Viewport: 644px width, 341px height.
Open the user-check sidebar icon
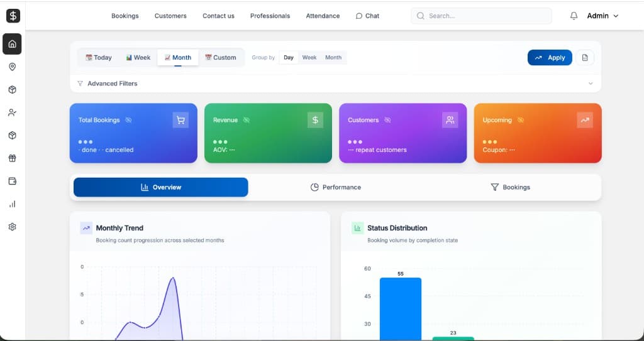point(13,112)
